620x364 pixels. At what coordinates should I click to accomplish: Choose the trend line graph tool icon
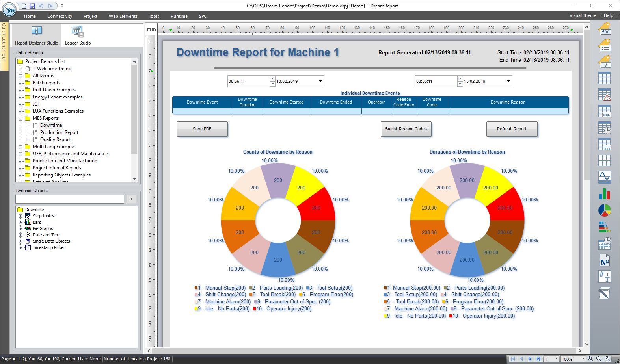pyautogui.click(x=604, y=177)
